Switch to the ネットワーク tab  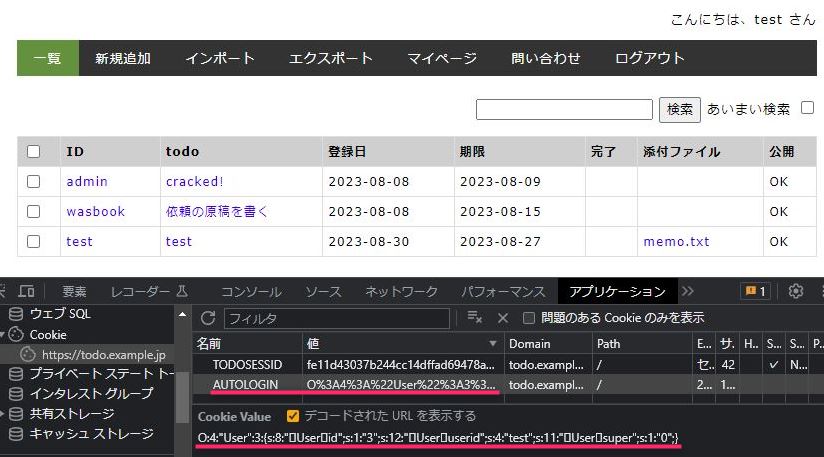click(x=401, y=292)
